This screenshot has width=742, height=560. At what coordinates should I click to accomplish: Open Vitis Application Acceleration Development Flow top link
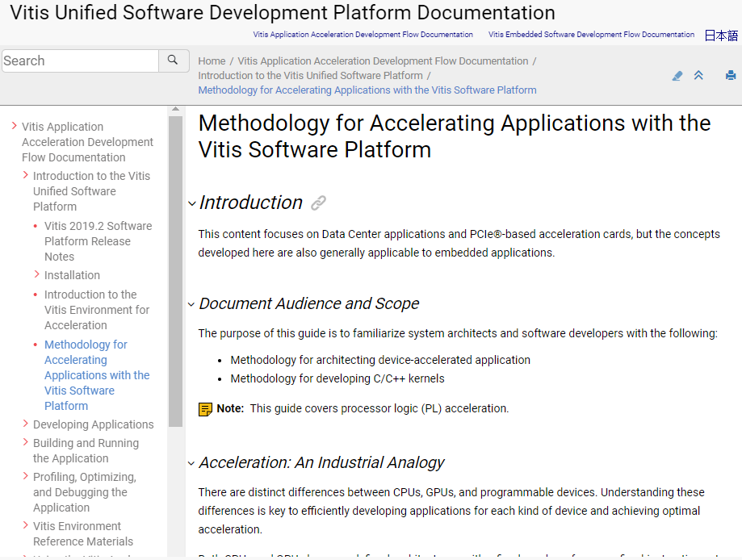pyautogui.click(x=363, y=35)
